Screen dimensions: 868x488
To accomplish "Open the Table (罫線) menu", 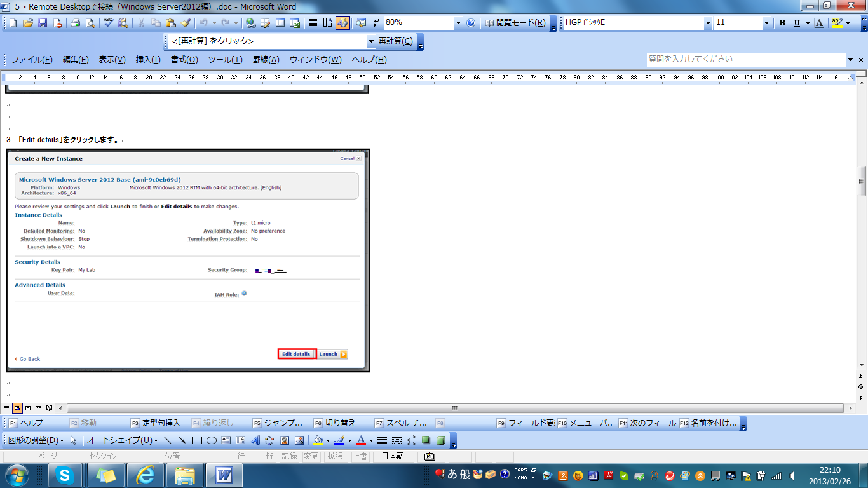I will point(266,60).
